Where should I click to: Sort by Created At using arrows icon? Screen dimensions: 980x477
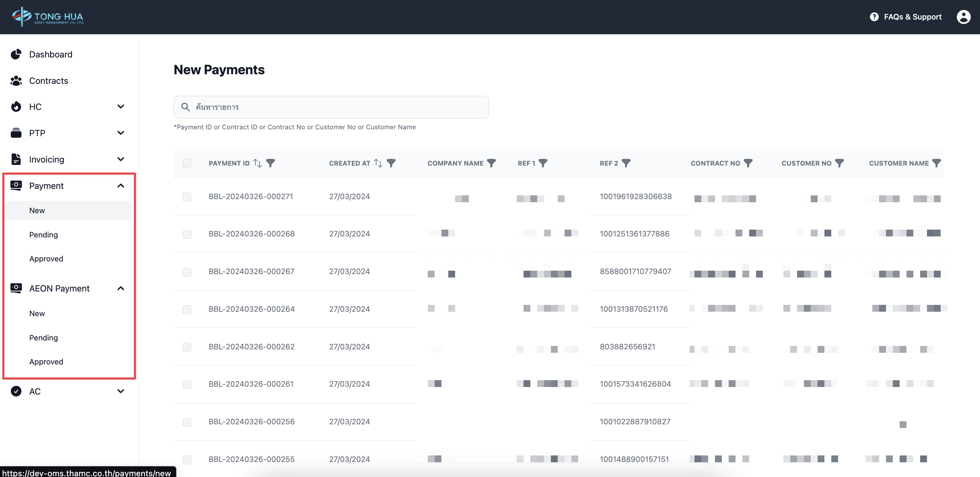378,163
